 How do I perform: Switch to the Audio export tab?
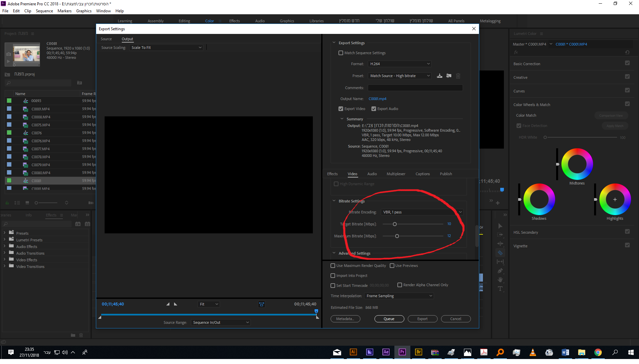[x=372, y=174]
